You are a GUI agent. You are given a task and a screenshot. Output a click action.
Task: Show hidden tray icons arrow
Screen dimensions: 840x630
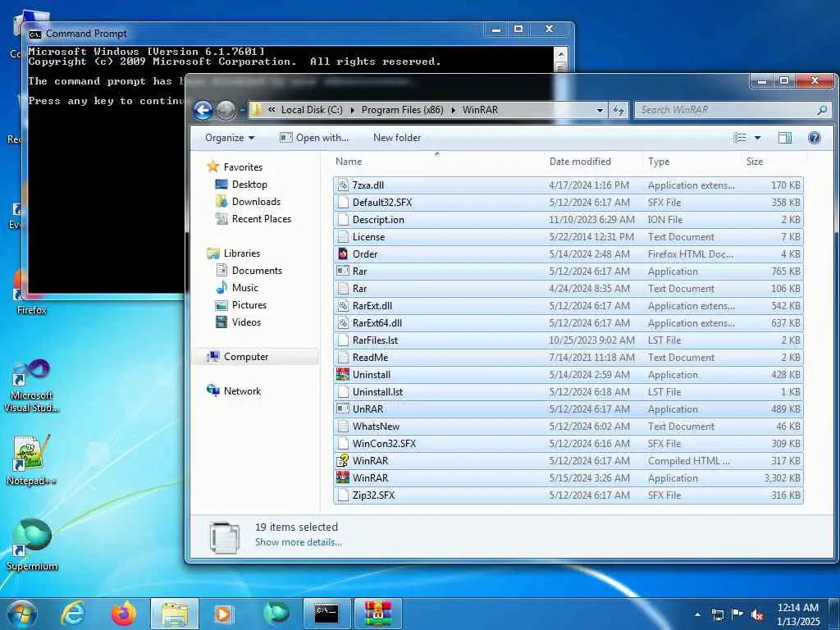coord(697,614)
